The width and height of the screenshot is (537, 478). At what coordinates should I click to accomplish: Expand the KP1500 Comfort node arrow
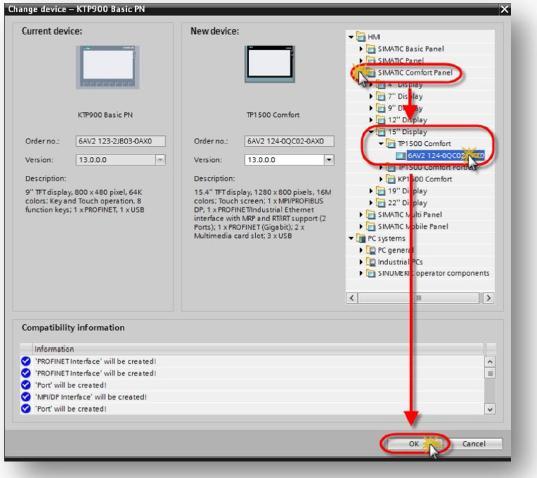coord(381,179)
